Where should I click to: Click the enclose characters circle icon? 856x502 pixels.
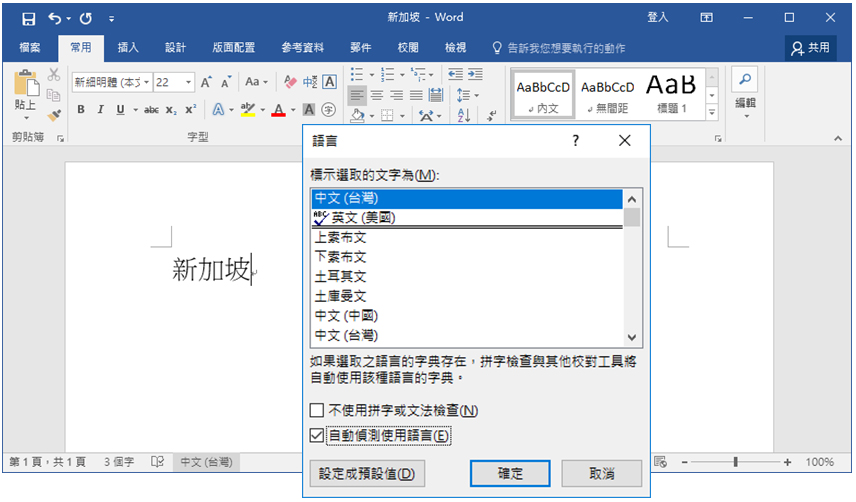(x=329, y=110)
